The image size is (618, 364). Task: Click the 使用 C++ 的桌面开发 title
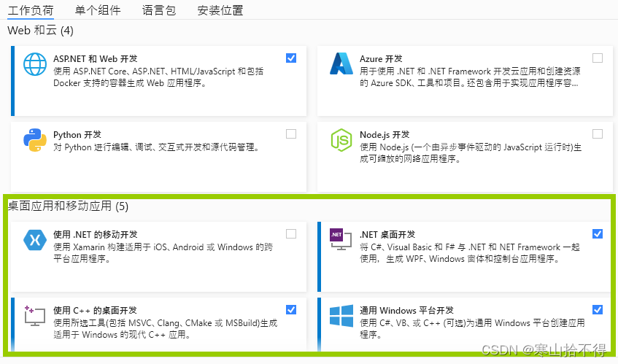(x=95, y=311)
